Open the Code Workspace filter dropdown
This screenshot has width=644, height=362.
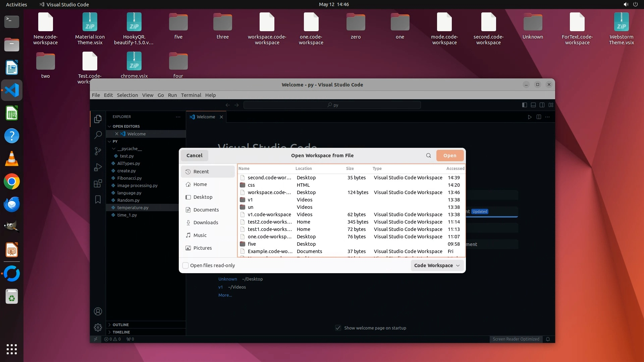(437, 265)
